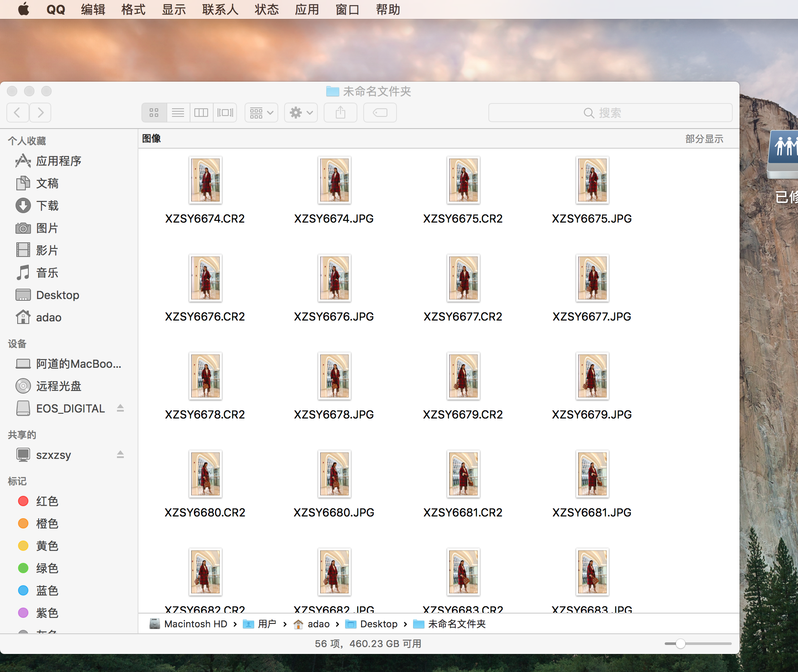Open Applications folder in sidebar
Image resolution: width=798 pixels, height=672 pixels.
(58, 161)
